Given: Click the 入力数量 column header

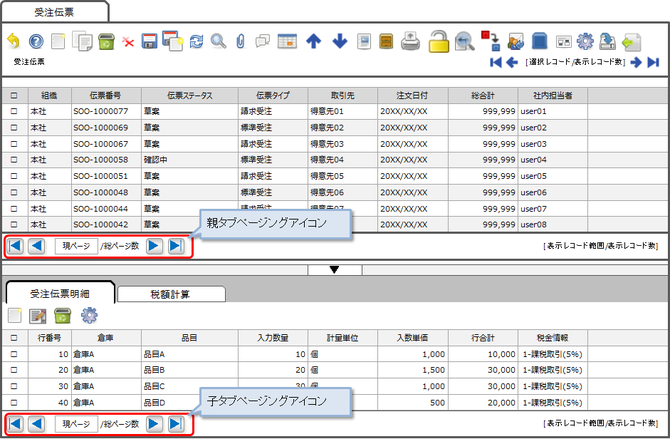Looking at the screenshot, I should point(273,338).
